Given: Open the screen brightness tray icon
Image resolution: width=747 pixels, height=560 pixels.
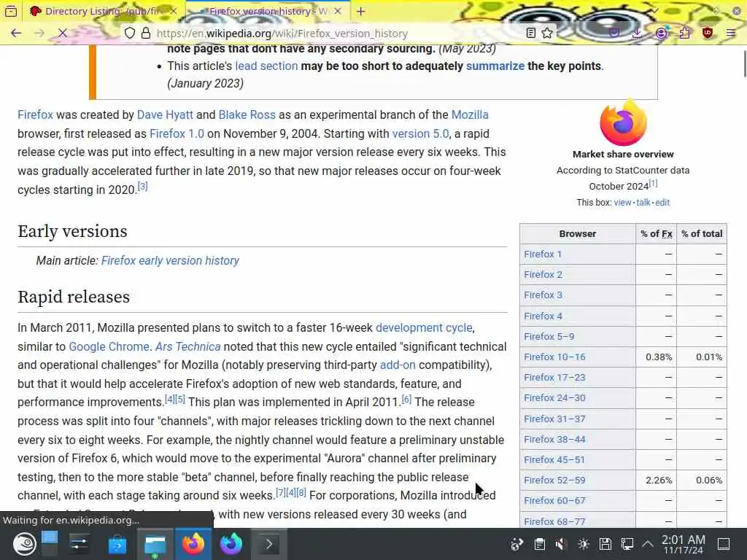Looking at the screenshot, I should 583,544.
